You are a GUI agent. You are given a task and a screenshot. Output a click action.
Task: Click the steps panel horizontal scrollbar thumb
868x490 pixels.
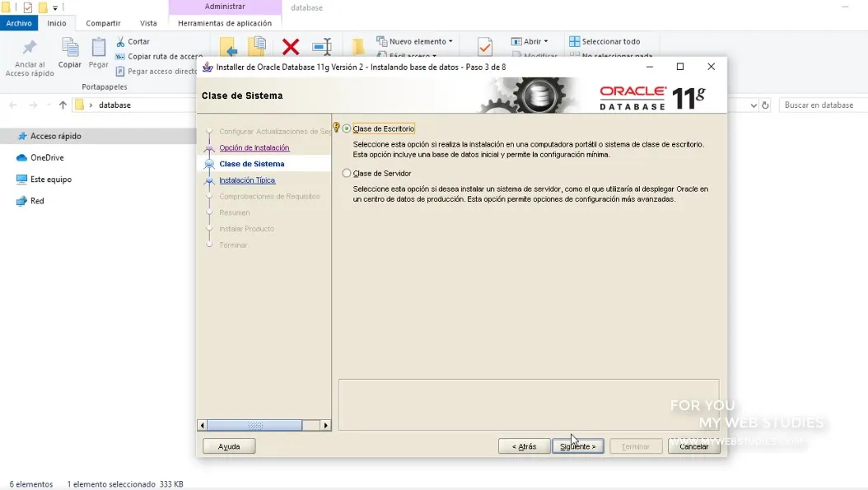(x=254, y=425)
